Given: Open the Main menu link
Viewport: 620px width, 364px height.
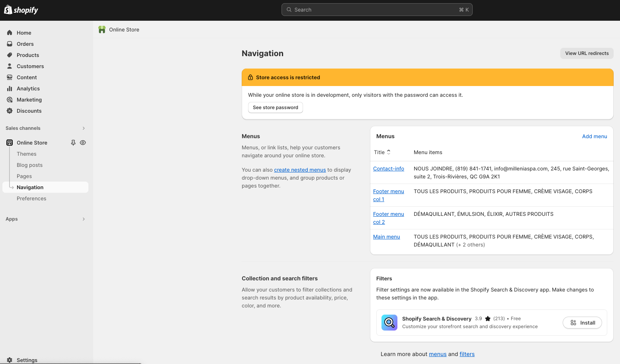Looking at the screenshot, I should pos(386,237).
